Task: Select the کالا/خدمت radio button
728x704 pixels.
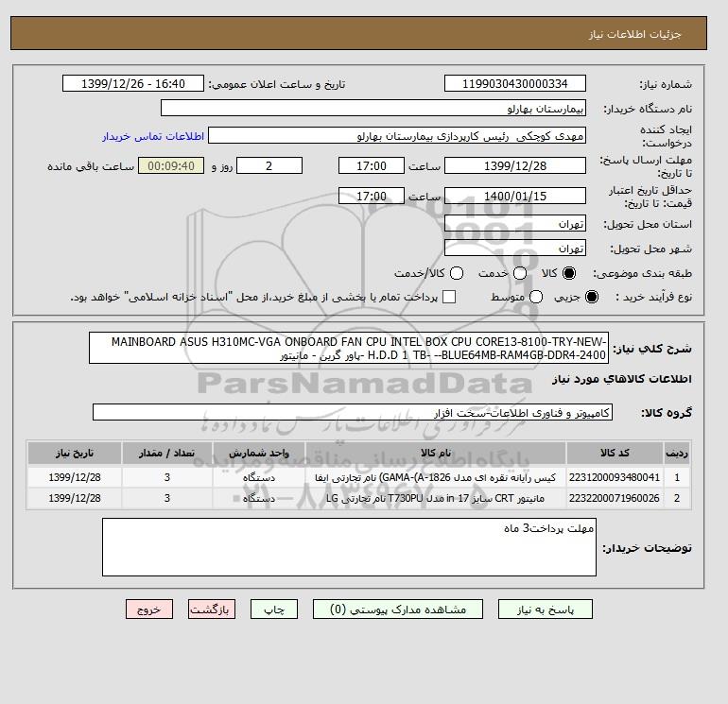Action: 457,273
